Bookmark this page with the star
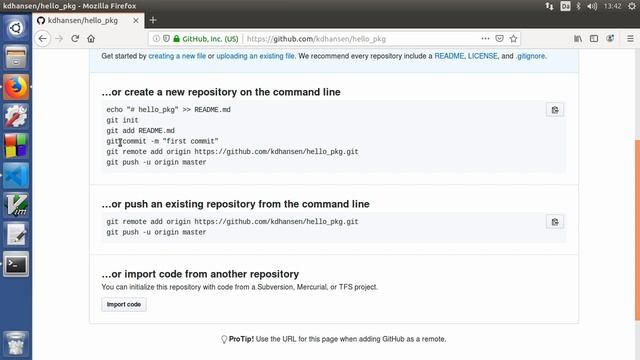The height and width of the screenshot is (360, 640). 513,39
